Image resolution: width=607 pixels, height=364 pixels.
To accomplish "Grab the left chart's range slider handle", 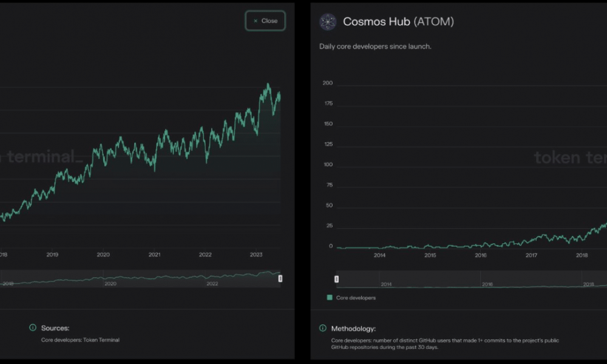I will (280, 278).
